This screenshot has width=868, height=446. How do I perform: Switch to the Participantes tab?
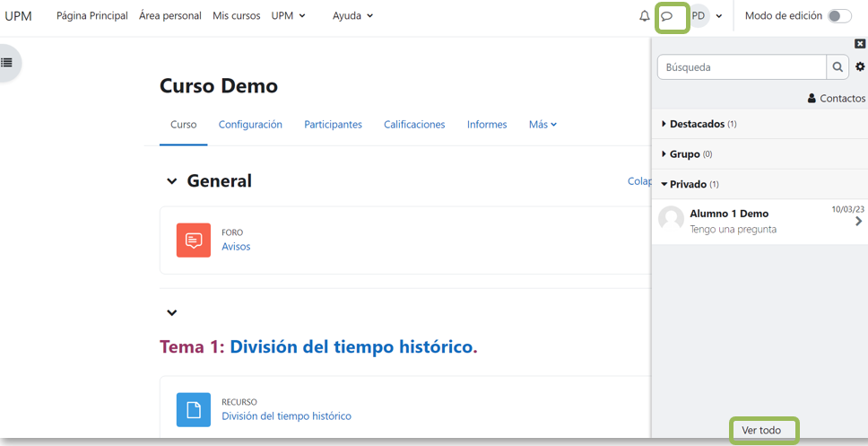coord(333,125)
